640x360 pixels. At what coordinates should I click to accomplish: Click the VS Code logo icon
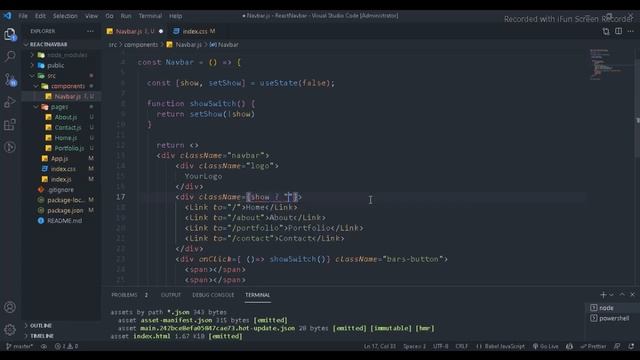click(x=8, y=16)
